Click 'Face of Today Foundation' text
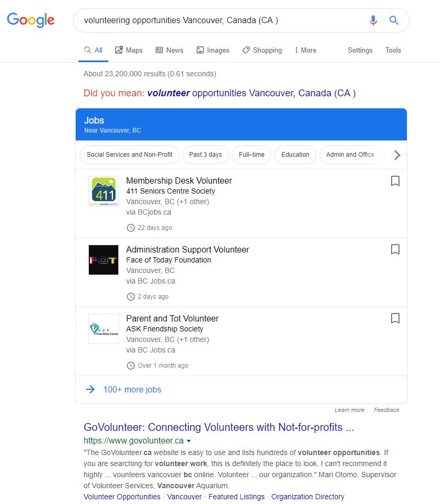 (x=169, y=260)
